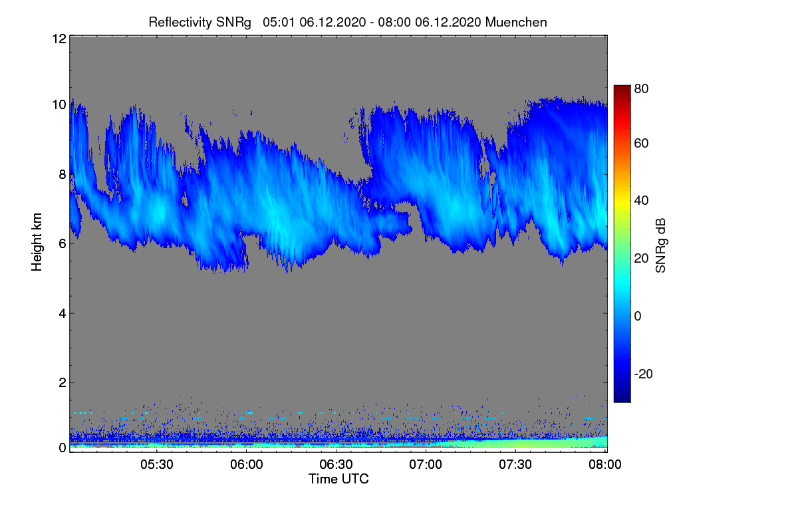Click the near-surface green echo layer at 07:45

[561, 443]
